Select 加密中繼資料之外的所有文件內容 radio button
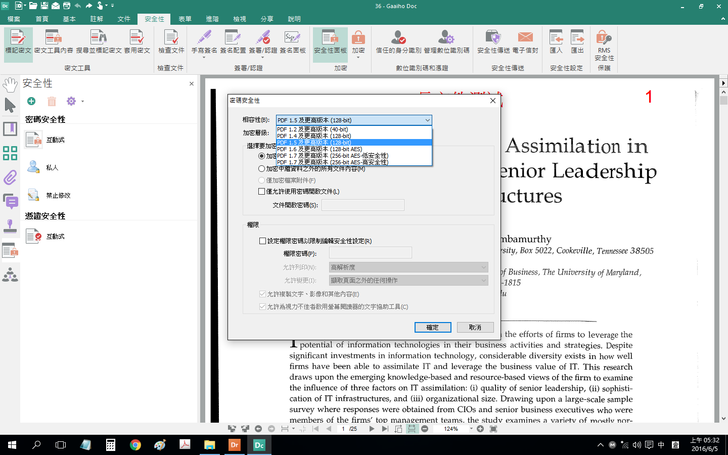Viewport: 728px width, 455px height. point(262,169)
